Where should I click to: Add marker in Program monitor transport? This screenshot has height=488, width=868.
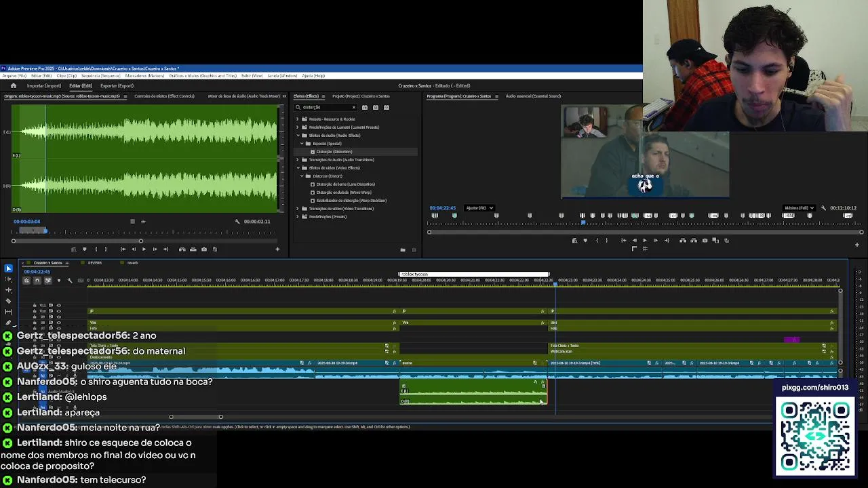(585, 240)
